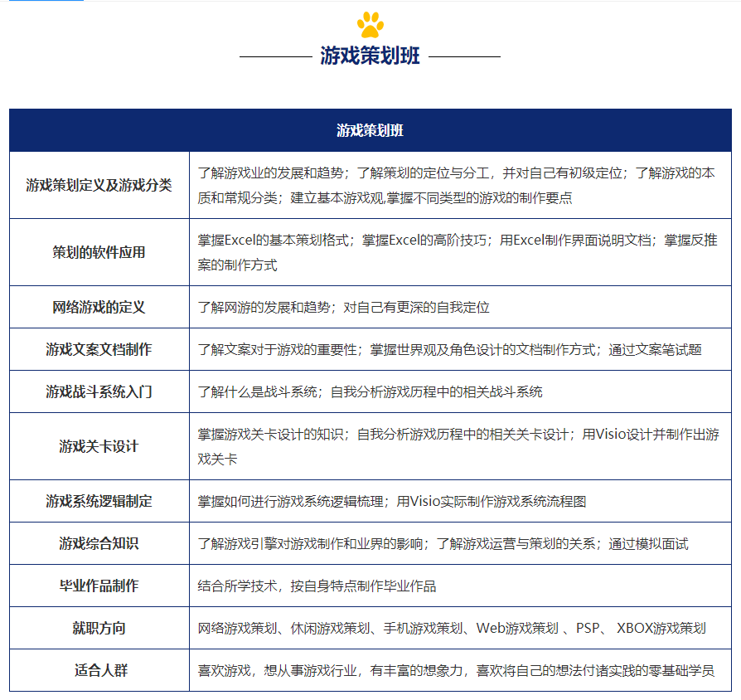This screenshot has width=741, height=700.
Task: Select the 游戏系统逻辑制定 row label
Action: point(99,501)
